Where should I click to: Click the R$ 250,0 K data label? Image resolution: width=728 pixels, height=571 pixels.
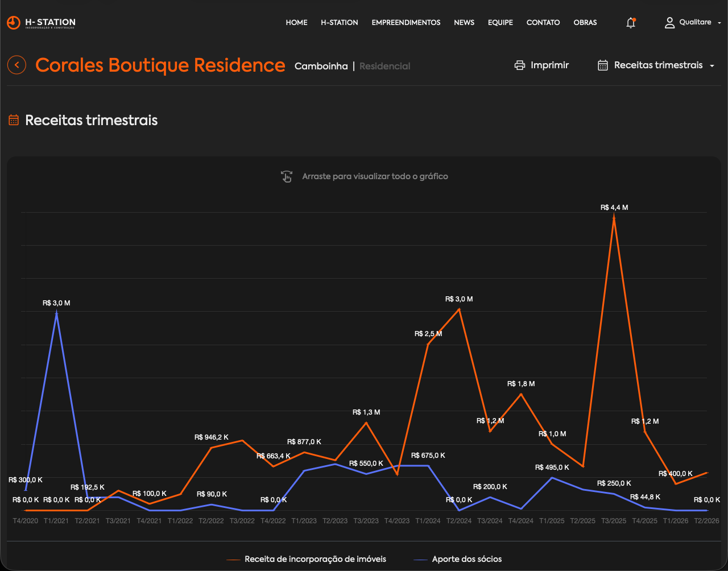click(614, 483)
